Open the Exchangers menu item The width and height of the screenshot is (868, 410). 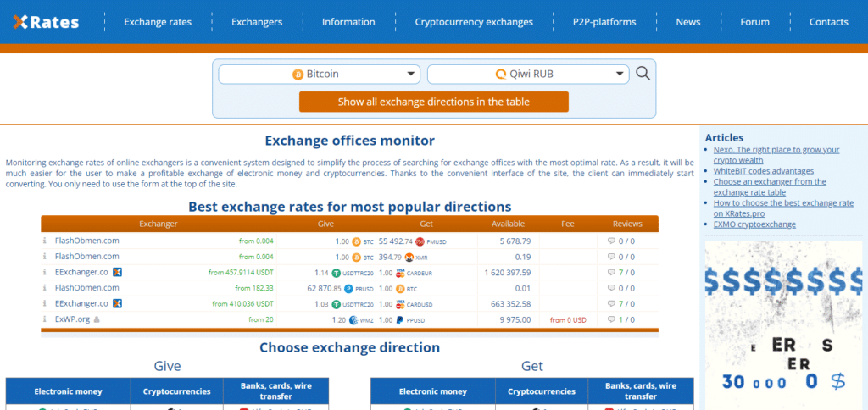(257, 22)
